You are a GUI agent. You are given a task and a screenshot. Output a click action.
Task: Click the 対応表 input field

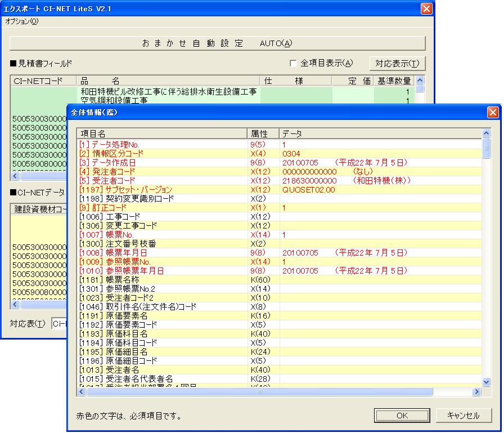[x=59, y=324]
